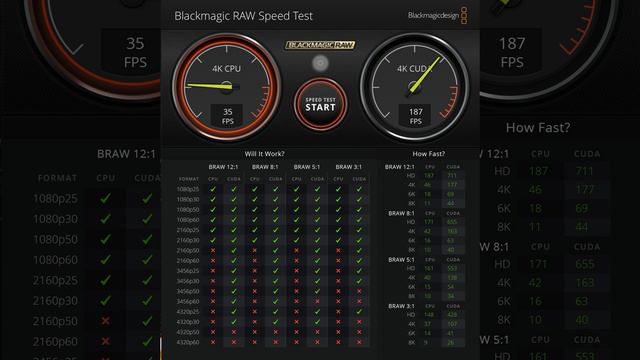Click BRAW 8:1 label in How Fast table
The image size is (640, 360).
coord(401,213)
